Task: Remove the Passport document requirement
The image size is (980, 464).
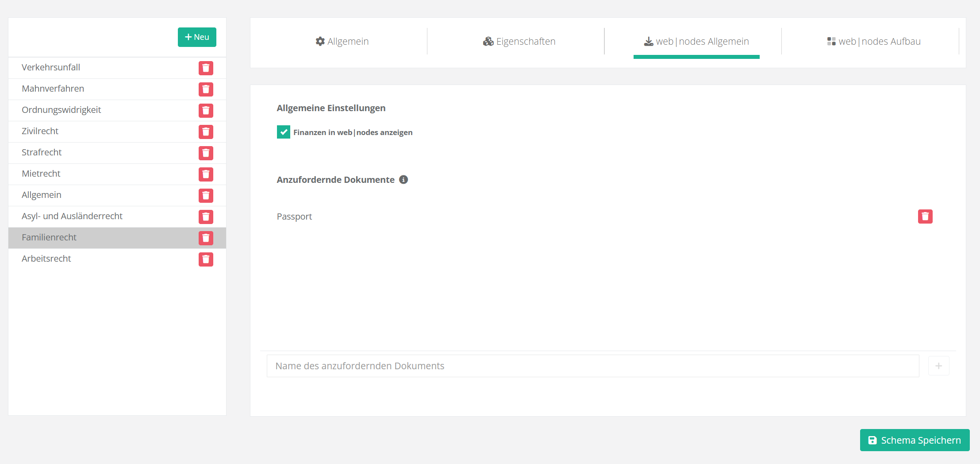Action: pyautogui.click(x=925, y=217)
